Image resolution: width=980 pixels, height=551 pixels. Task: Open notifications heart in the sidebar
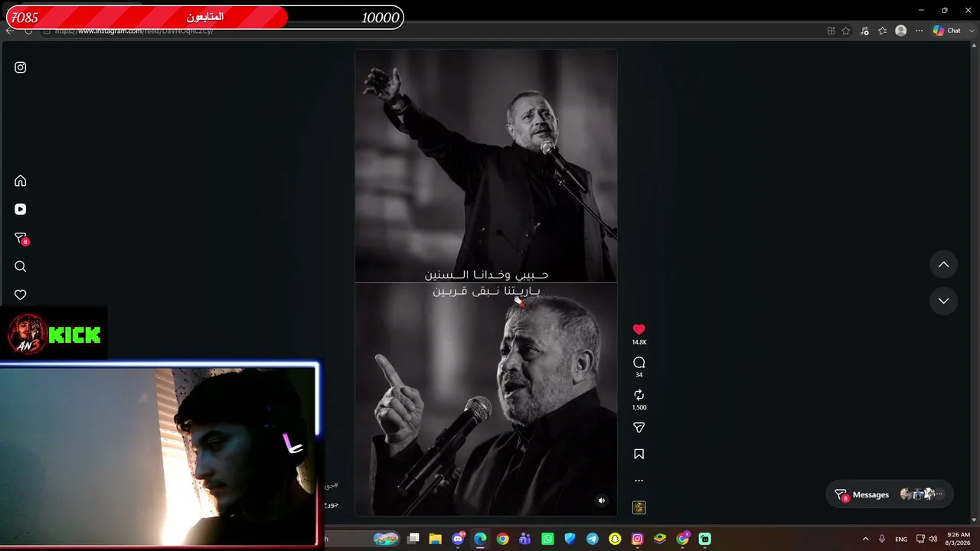21,295
